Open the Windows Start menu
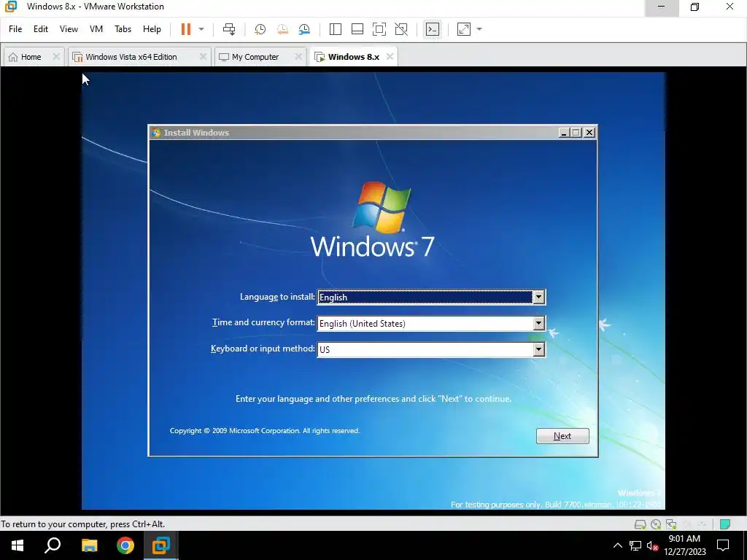Screen dimensions: 747x560 pyautogui.click(x=18, y=545)
